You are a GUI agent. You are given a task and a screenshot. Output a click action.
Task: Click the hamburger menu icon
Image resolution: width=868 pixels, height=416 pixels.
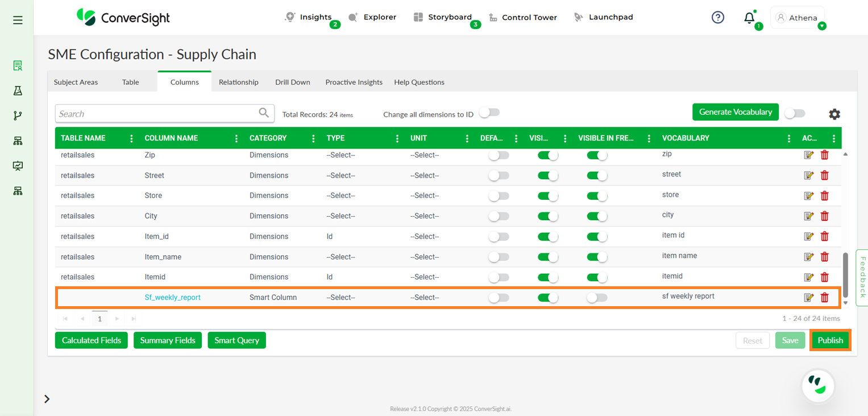18,20
